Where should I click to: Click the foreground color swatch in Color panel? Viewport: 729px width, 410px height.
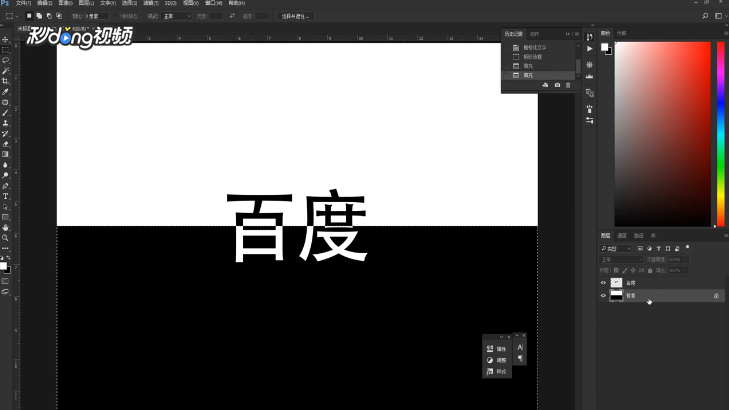(604, 47)
